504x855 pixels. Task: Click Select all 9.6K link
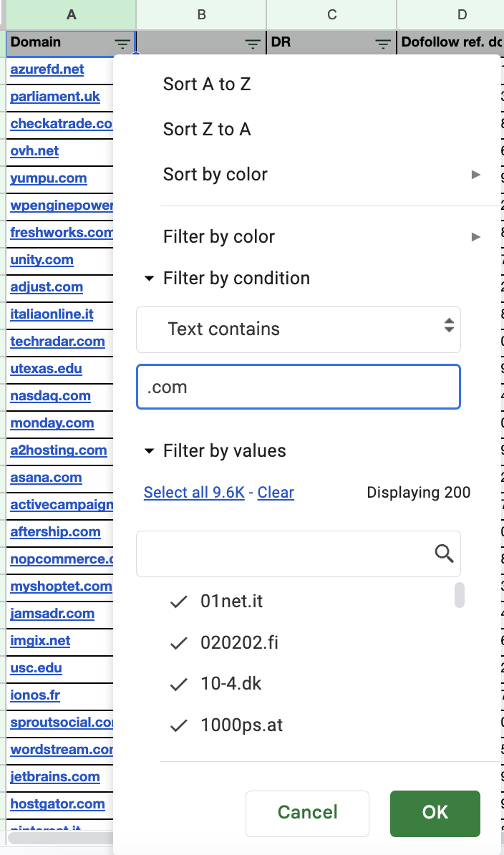pos(194,493)
